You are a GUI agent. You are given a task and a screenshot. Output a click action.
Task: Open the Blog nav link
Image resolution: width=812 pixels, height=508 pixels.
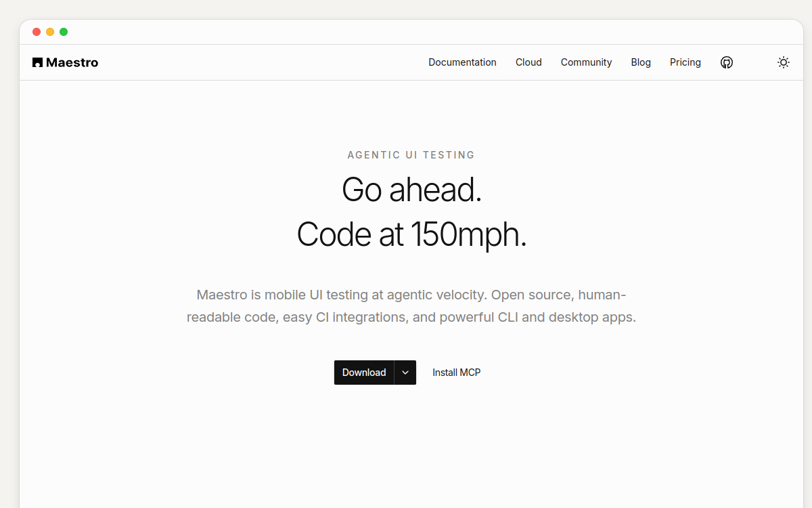[641, 62]
